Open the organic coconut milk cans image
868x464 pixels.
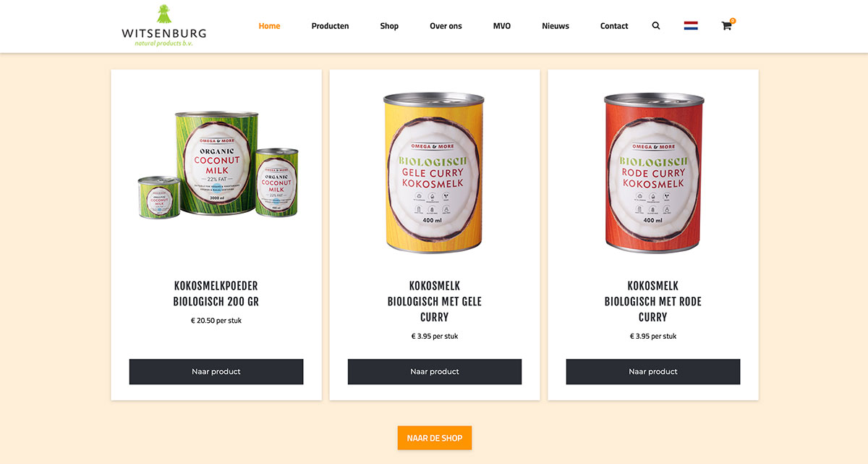(217, 164)
